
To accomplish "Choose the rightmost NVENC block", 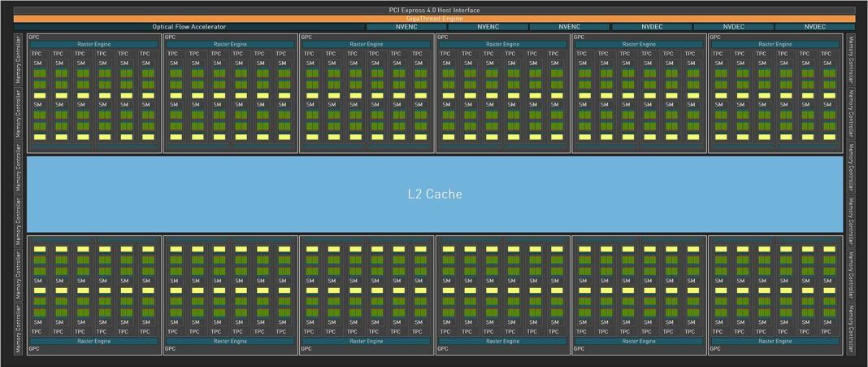I will click(569, 27).
